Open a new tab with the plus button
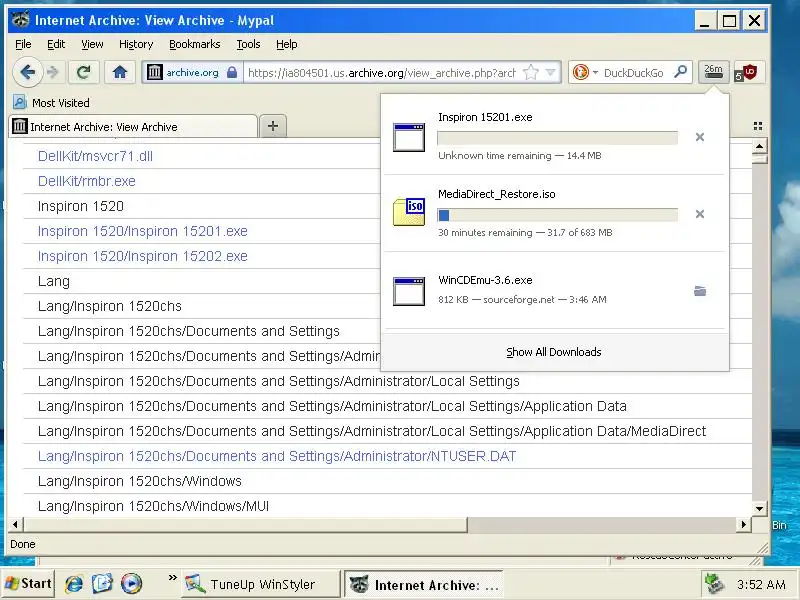800x600 pixels. tap(273, 126)
